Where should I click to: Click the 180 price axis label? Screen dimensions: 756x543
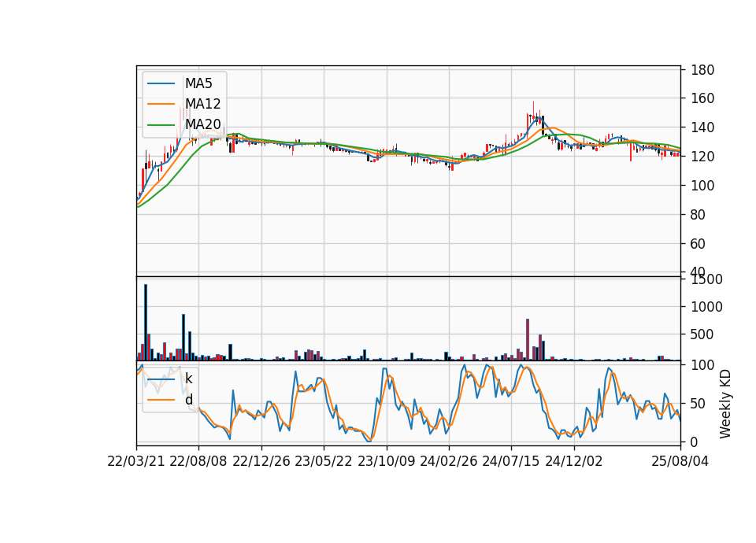(x=702, y=70)
